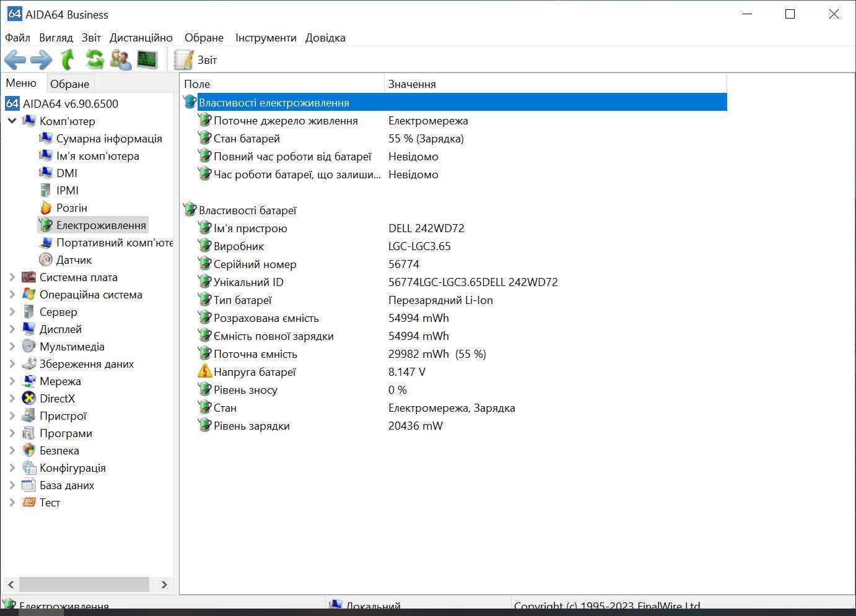Click the Поле column header
The height and width of the screenshot is (616, 856).
pos(282,84)
